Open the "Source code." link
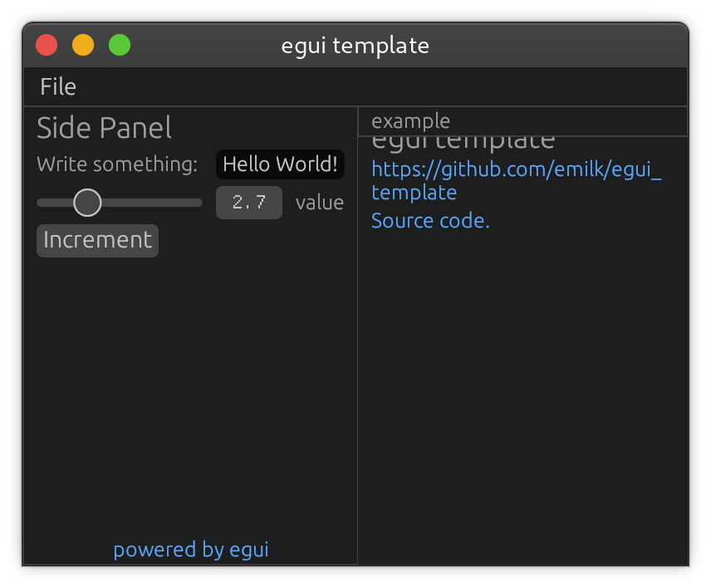This screenshot has width=711, height=588. pos(430,220)
